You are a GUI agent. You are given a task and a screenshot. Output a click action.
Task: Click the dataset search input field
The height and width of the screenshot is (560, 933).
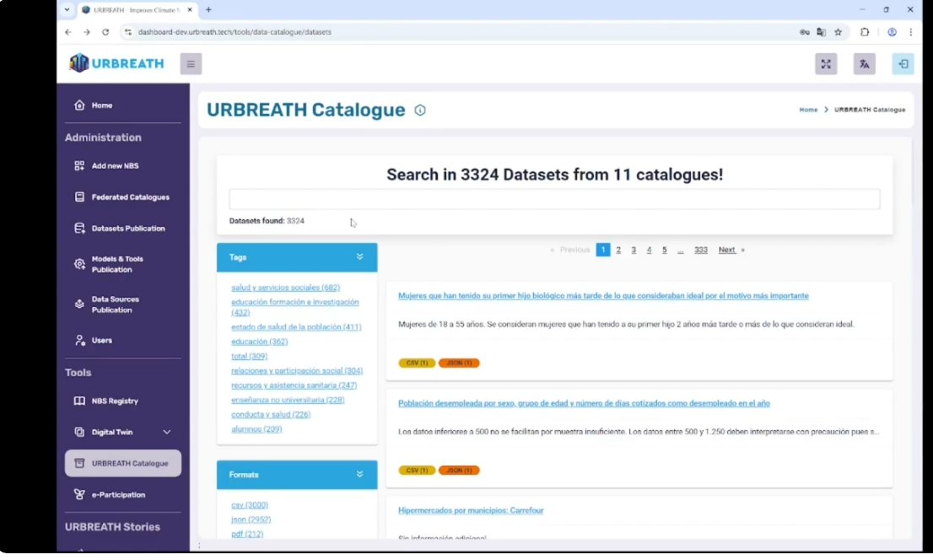coord(554,199)
